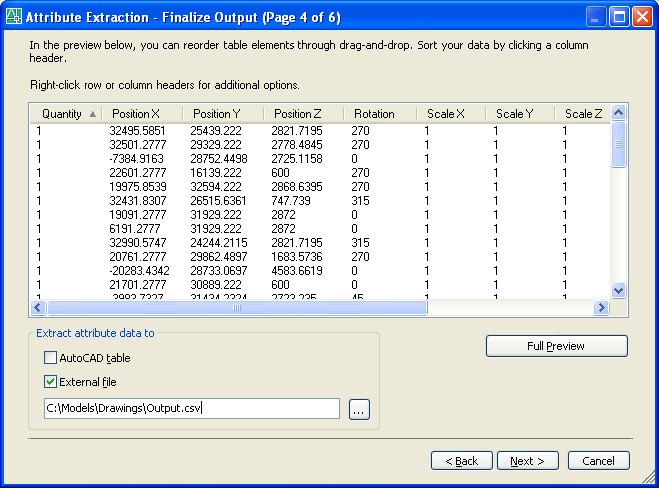Uncheck the External file checkbox
Viewport: 659px width, 488px height.
50,382
